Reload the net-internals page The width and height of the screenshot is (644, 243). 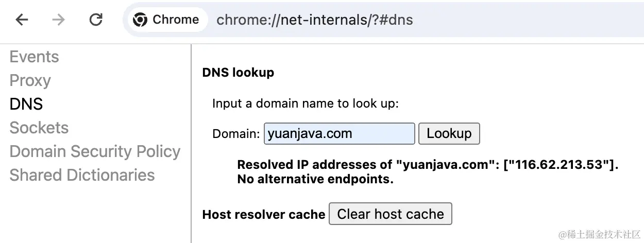(x=96, y=20)
